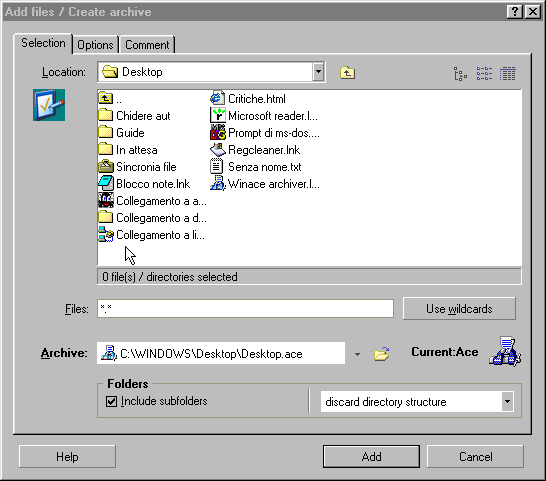Click the Current:Ace archive format icon
Viewport: 546px width, 481px height.
(x=505, y=351)
